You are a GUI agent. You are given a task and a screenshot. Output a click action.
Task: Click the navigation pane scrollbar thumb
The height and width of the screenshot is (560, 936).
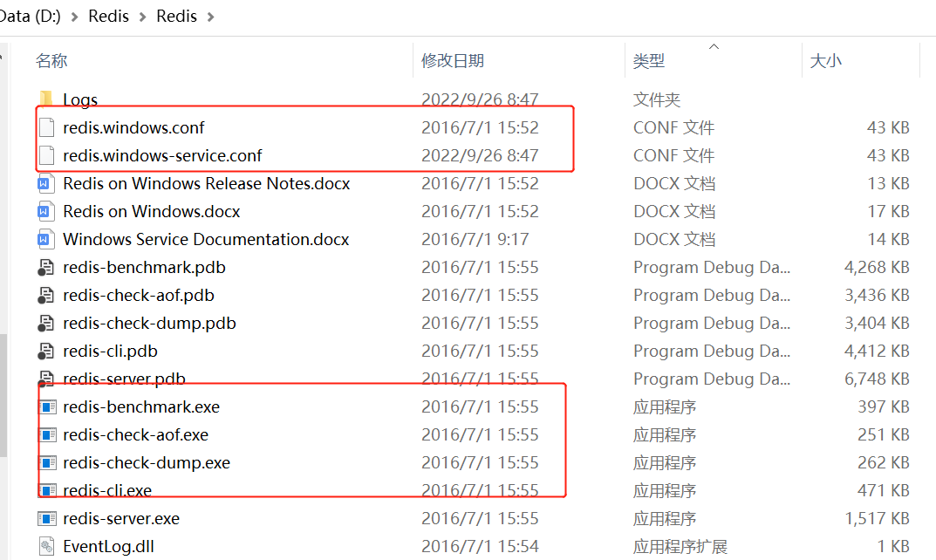3,395
